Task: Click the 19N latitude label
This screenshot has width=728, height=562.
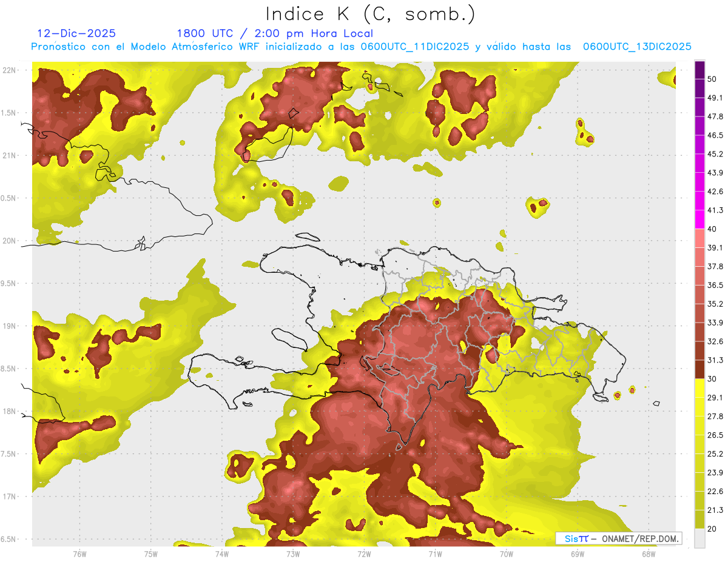Action: point(9,326)
